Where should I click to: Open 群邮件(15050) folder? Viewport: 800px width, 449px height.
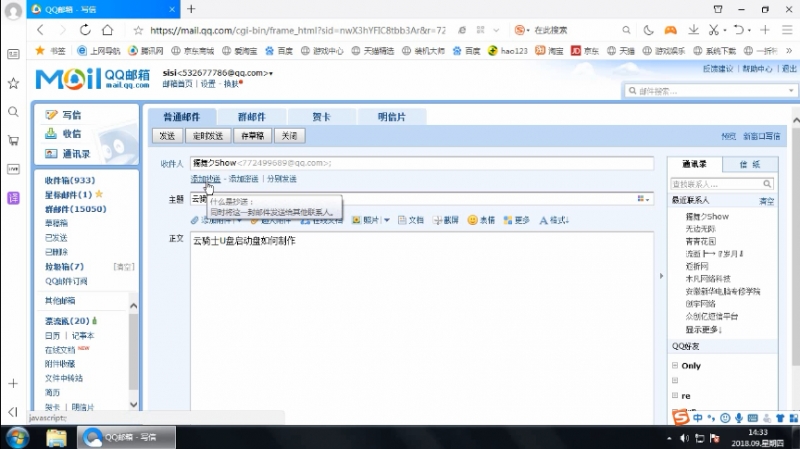pyautogui.click(x=76, y=209)
